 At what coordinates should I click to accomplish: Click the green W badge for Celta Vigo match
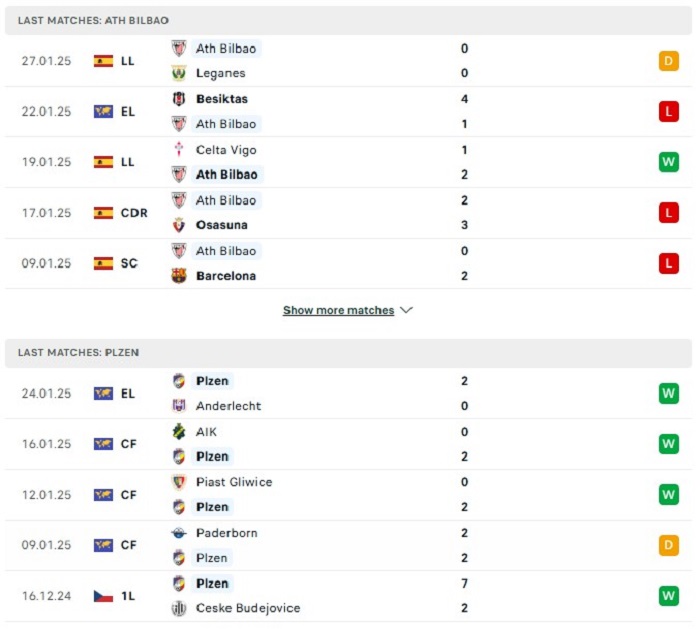668,162
